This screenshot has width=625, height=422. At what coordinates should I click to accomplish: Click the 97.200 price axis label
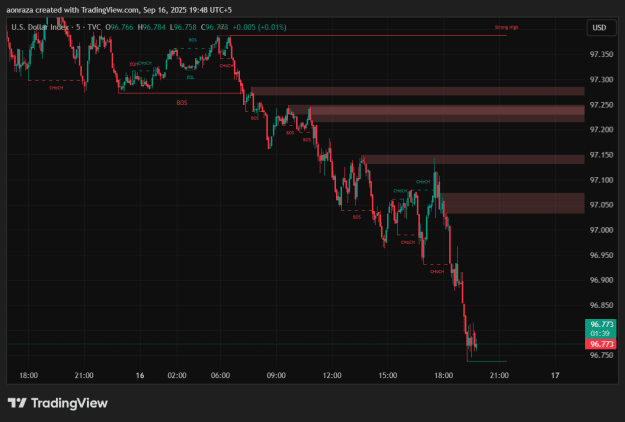click(601, 130)
